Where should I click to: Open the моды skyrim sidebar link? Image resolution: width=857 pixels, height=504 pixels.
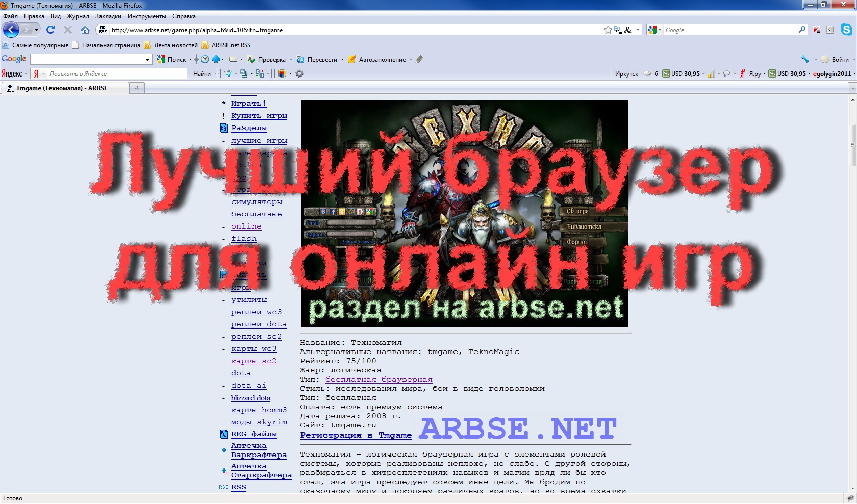tap(259, 422)
